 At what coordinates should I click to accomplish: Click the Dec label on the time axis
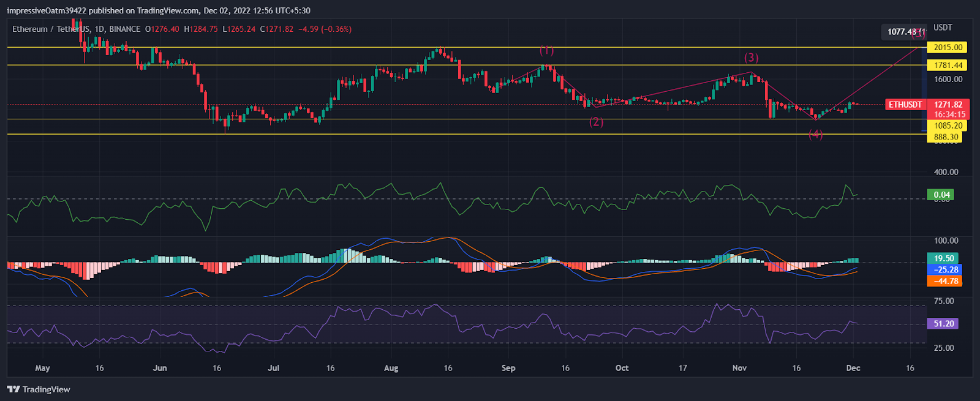pos(853,368)
